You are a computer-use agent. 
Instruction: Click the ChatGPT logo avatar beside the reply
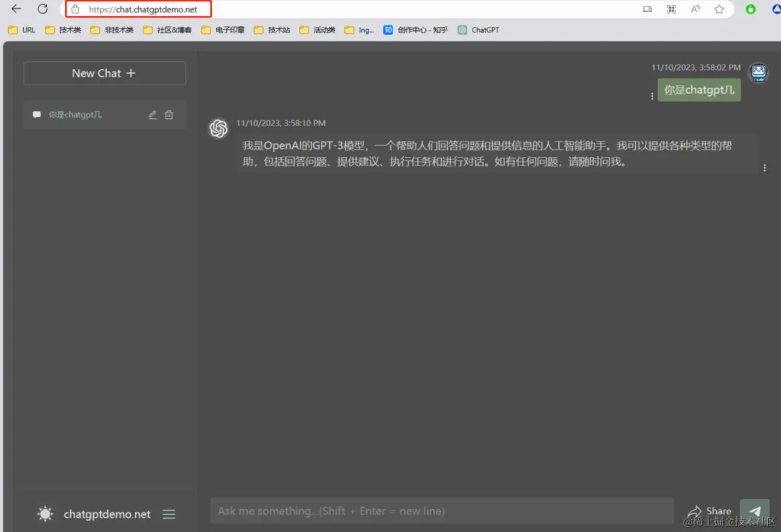219,128
